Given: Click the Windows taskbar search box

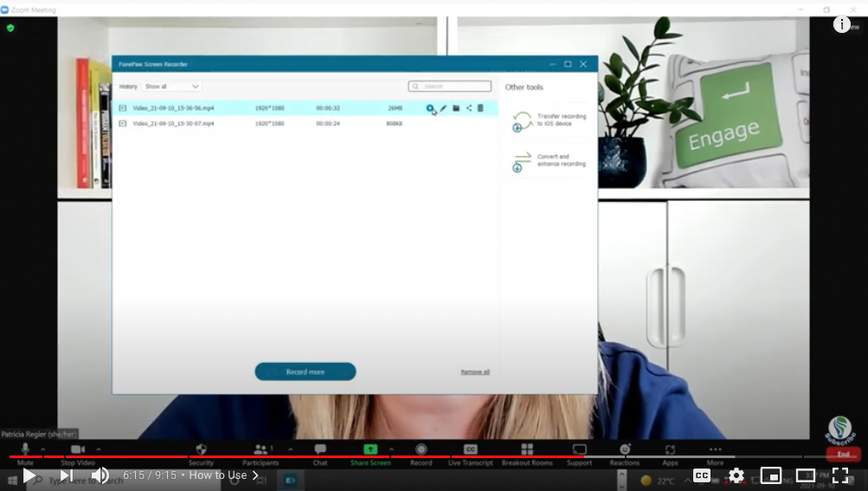Looking at the screenshot, I should pos(122,481).
